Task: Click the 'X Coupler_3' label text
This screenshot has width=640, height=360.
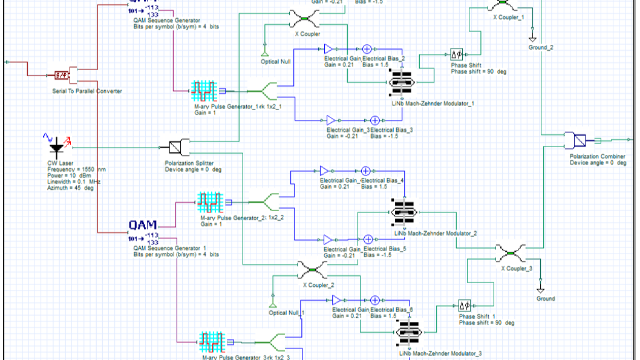Action: 517,269
